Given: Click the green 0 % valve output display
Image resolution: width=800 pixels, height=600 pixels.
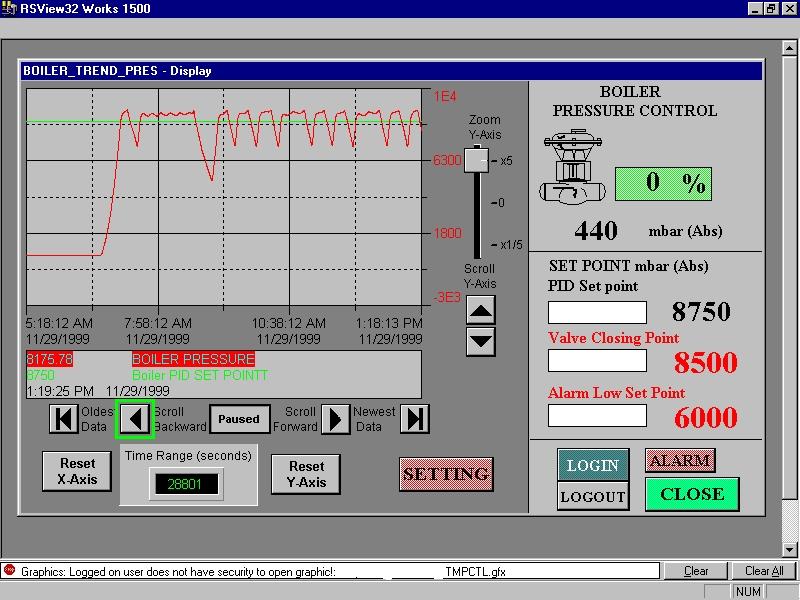Looking at the screenshot, I should [663, 184].
